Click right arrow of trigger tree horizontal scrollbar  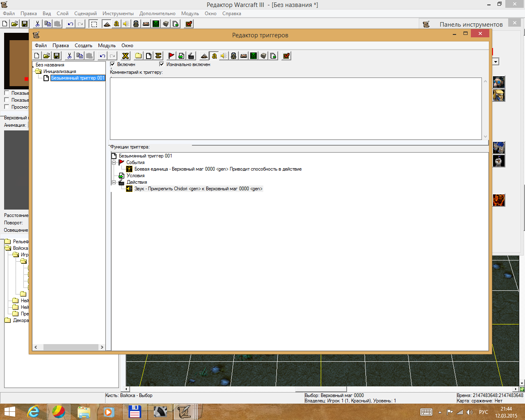point(102,347)
